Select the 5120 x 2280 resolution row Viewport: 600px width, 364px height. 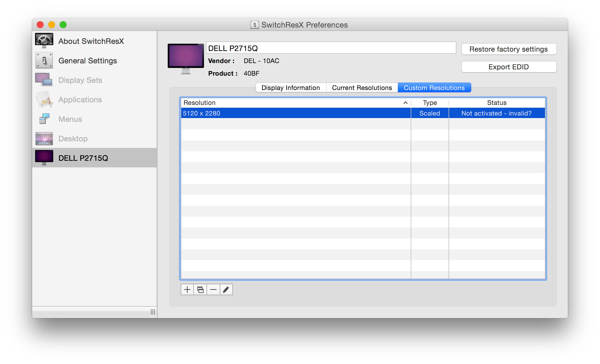[363, 113]
